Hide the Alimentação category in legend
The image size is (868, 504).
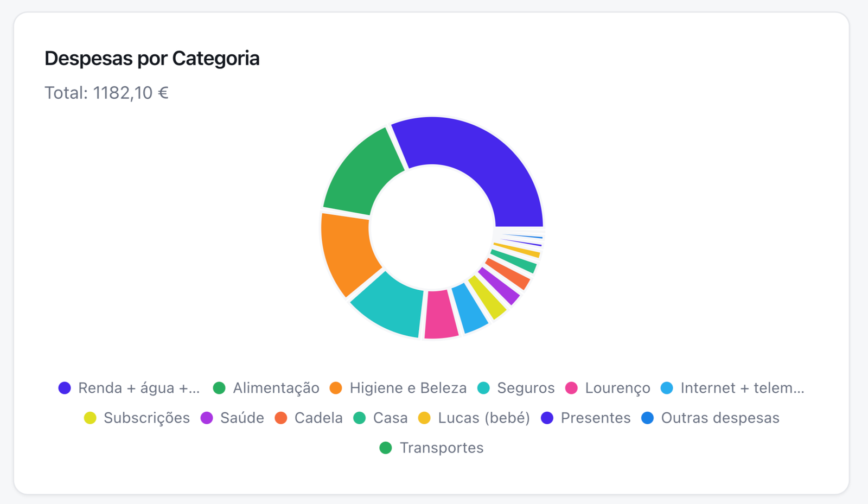click(266, 388)
